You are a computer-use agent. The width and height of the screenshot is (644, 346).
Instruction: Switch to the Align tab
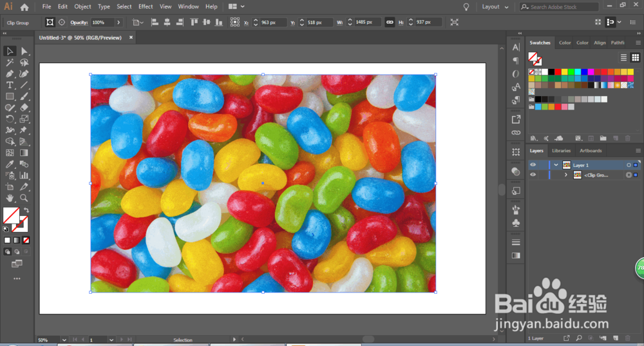(x=600, y=43)
